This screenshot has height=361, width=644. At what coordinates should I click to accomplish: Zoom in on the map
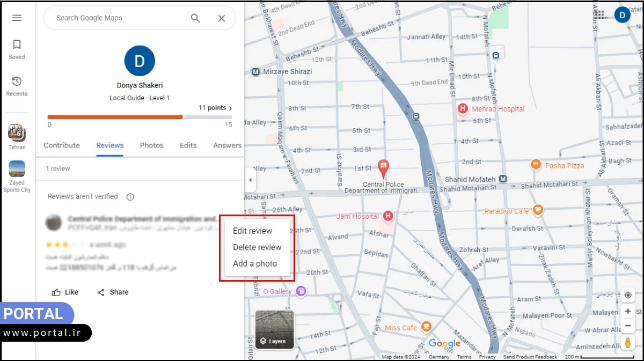(627, 312)
